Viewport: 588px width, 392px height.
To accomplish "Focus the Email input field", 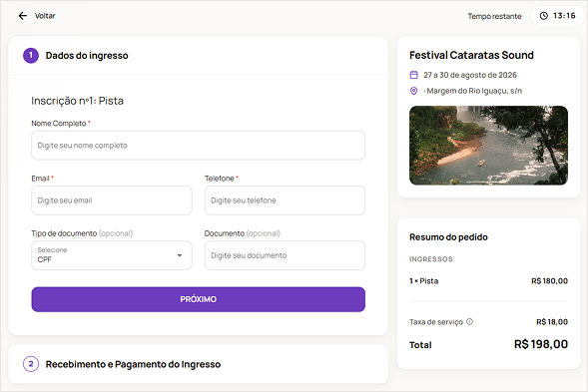I will 112,200.
